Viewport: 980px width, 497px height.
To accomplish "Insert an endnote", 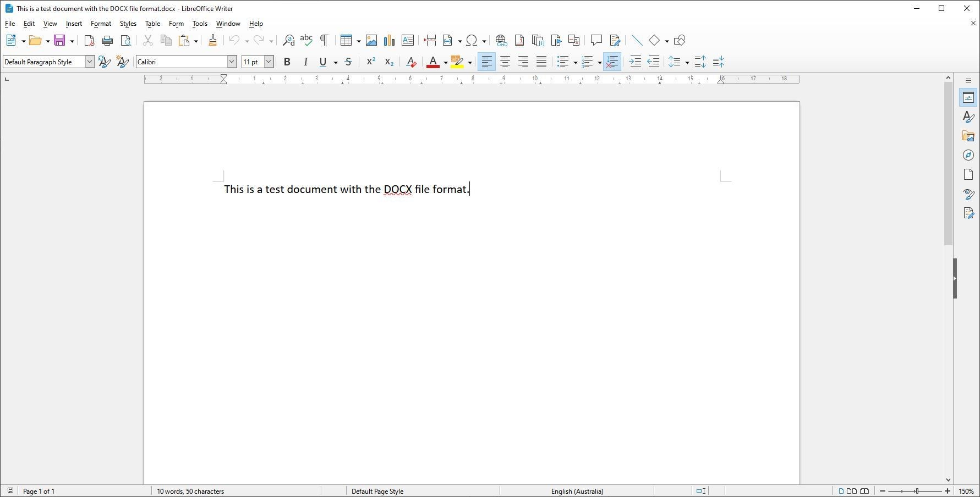I will point(538,40).
